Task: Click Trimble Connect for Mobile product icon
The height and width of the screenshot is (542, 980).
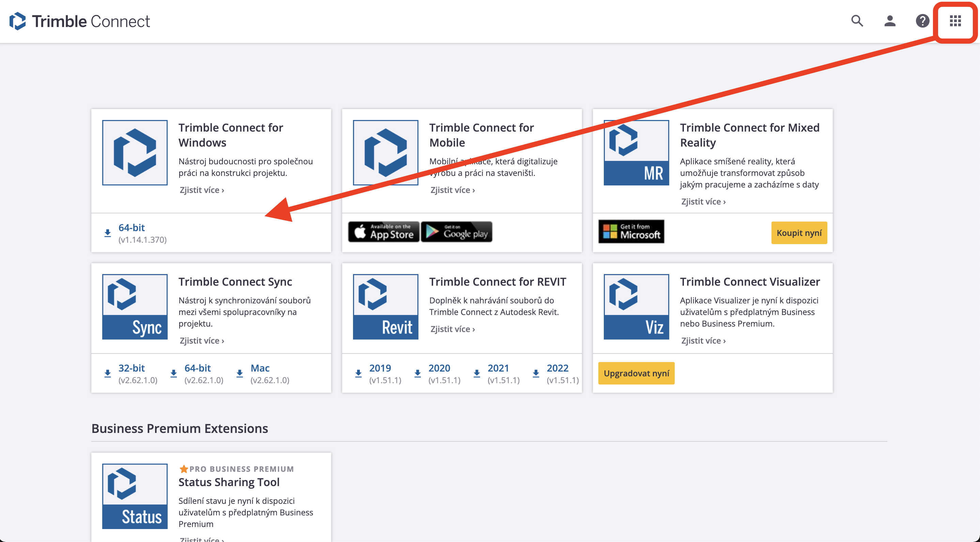Action: pyautogui.click(x=385, y=153)
